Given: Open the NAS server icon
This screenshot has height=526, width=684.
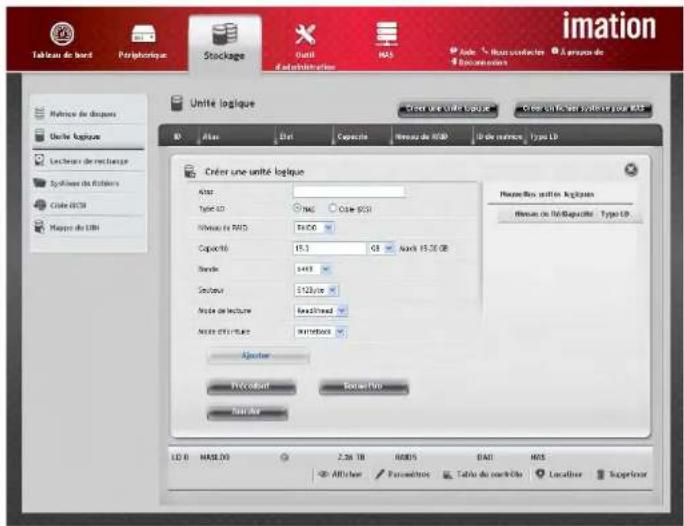Looking at the screenshot, I should 386,34.
